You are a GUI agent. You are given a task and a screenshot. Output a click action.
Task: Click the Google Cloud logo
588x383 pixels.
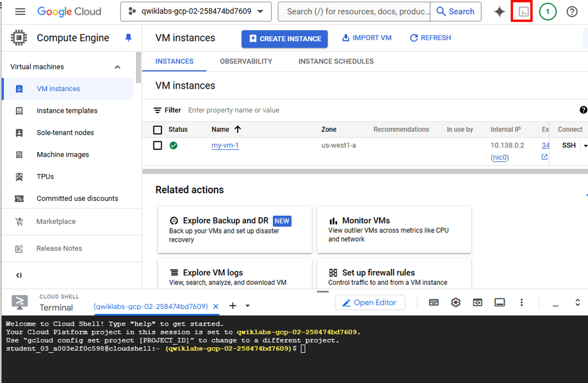coord(69,12)
